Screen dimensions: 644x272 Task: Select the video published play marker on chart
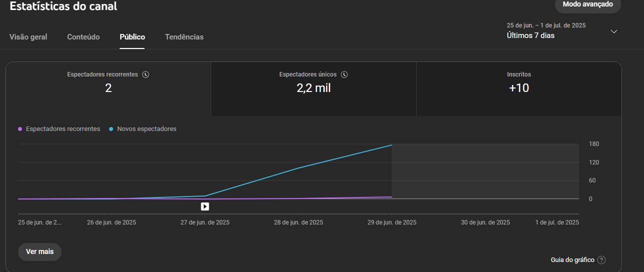point(205,206)
